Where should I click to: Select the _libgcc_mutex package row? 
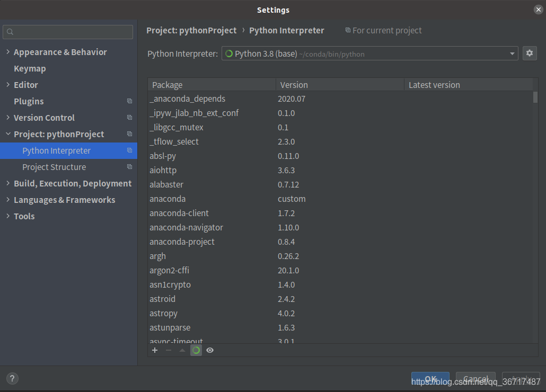coord(340,127)
